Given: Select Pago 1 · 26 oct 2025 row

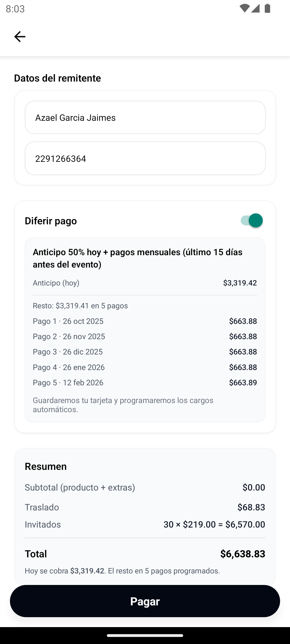Looking at the screenshot, I should [145, 321].
